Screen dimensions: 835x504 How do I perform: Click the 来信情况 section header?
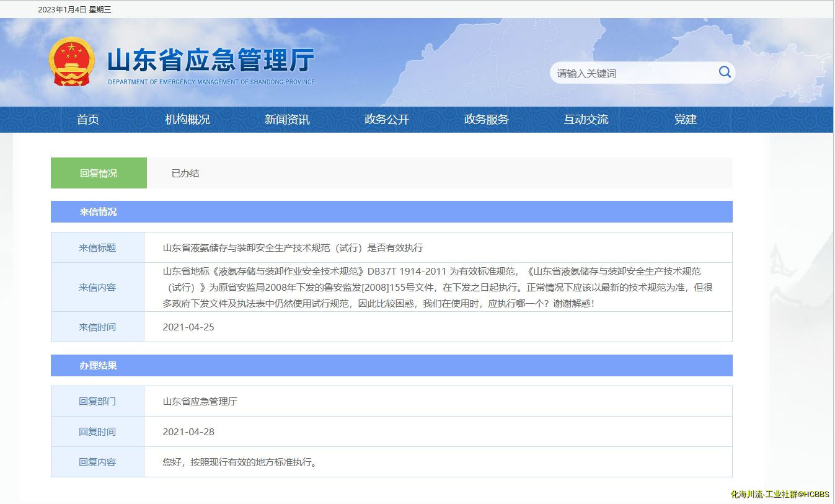coord(98,211)
